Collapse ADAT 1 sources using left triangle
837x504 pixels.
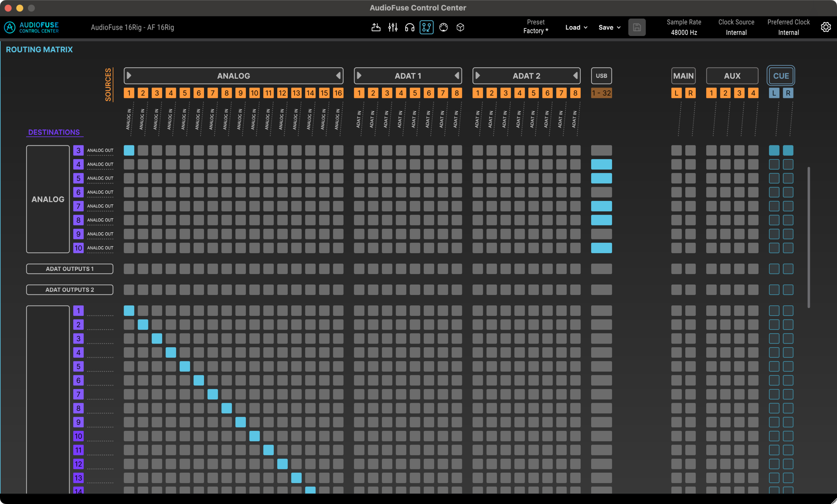[x=359, y=75]
